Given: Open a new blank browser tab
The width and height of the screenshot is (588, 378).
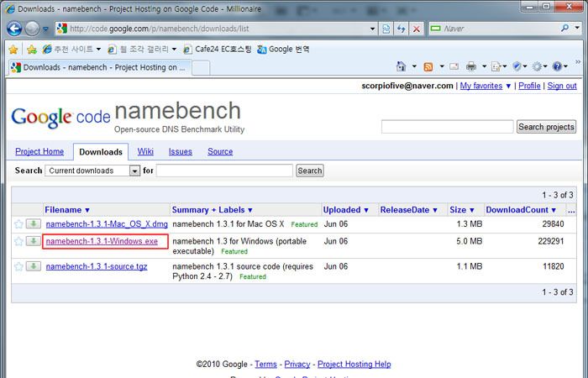Looking at the screenshot, I should tap(201, 68).
